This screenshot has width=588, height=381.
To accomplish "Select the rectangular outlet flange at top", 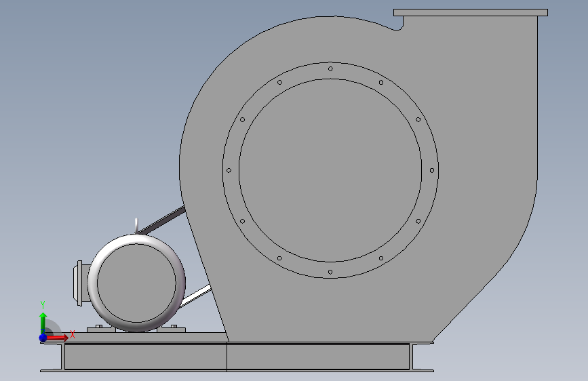I will click(x=471, y=13).
